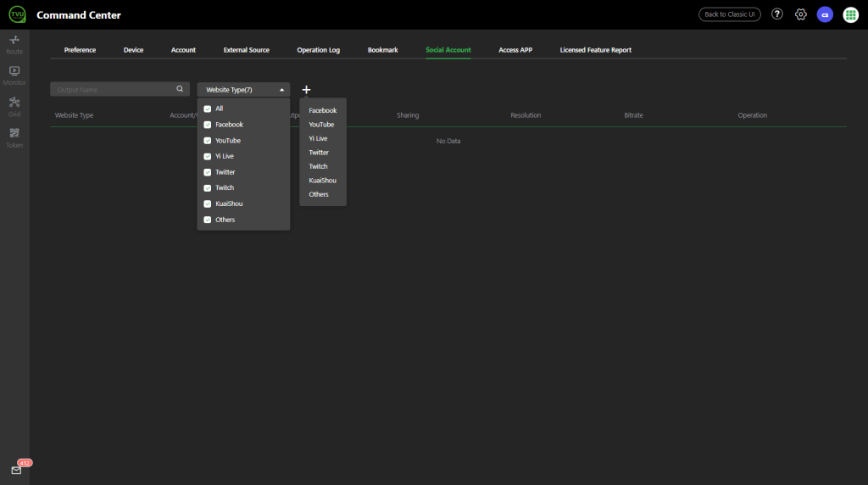Uncheck the Others checkbox
This screenshot has width=868, height=485.
[x=208, y=220]
